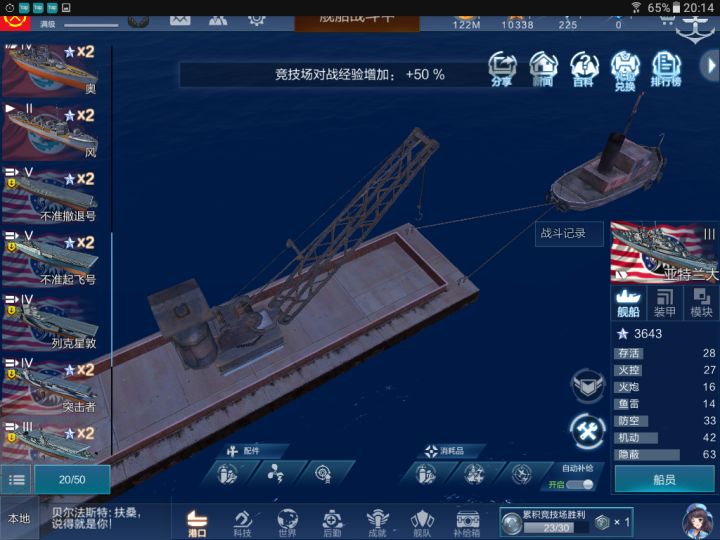Tap the battery indicator in status bar
Viewport: 720px width, 540px height.
[x=676, y=7]
